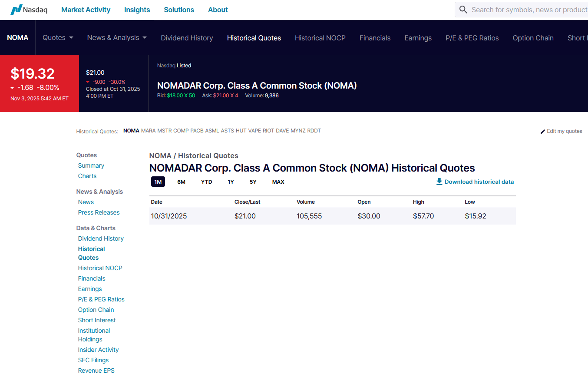Click the Nasdaq logo icon
This screenshot has height=387, width=588.
pos(16,10)
